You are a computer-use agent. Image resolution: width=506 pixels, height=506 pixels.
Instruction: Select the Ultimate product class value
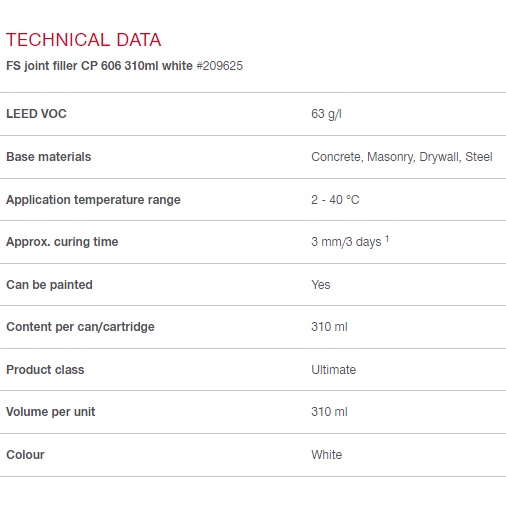point(334,370)
